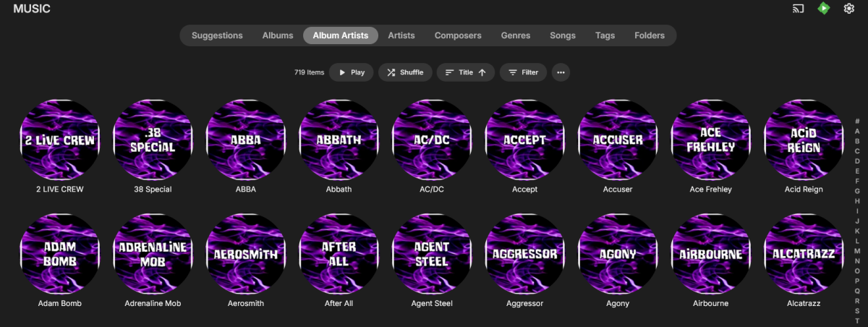Click the 'Agent Steel' name label
This screenshot has width=868, height=327.
[432, 304]
